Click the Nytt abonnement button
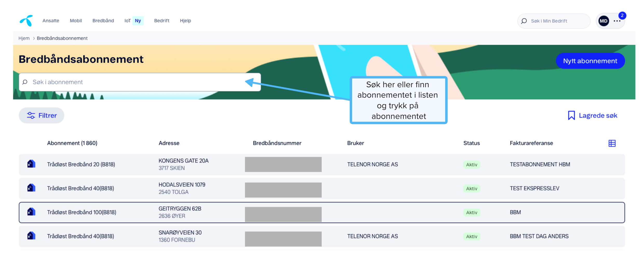Image resolution: width=644 pixels, height=269 pixels. coord(590,61)
